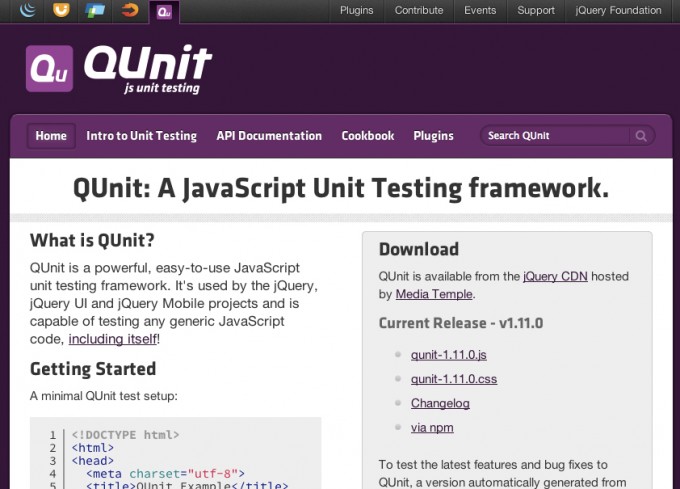Click the '<!DOCTYPE html>' code line

(125, 435)
